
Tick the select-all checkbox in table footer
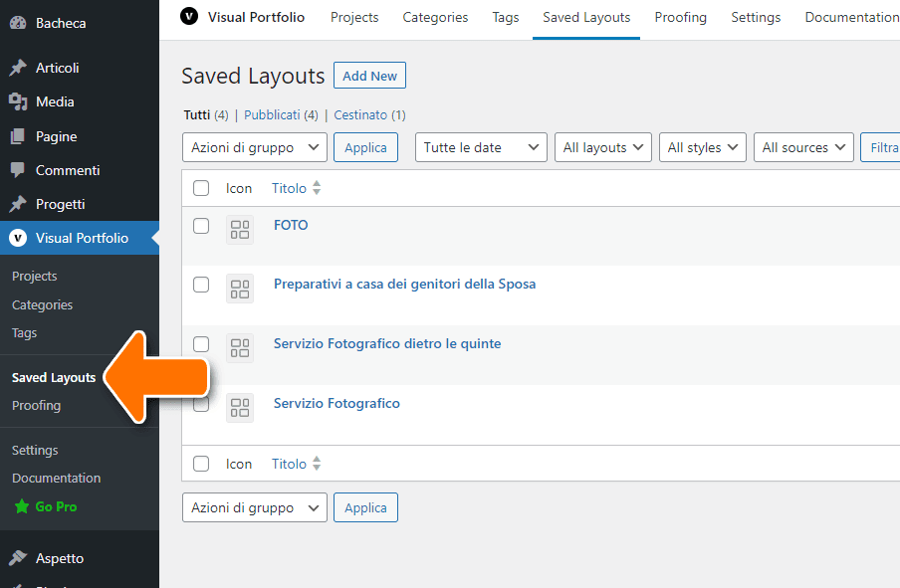(x=201, y=464)
